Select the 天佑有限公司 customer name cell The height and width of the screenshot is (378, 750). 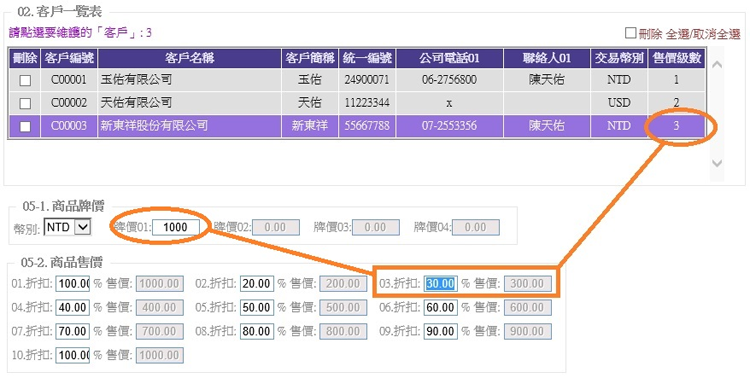(189, 103)
